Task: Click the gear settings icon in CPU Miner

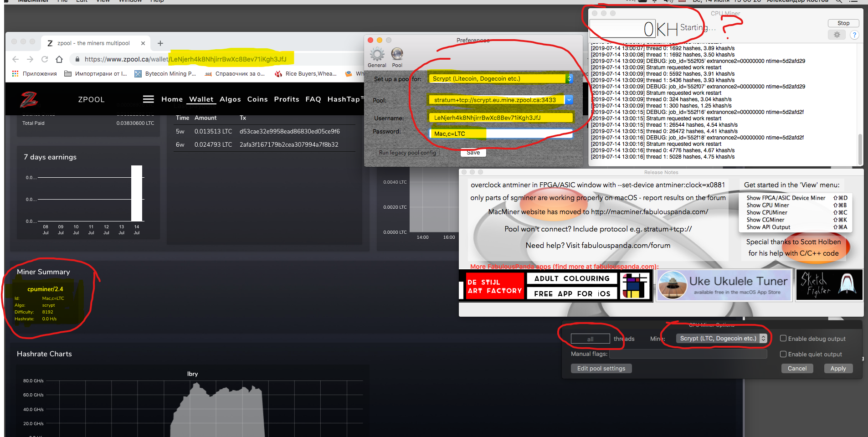Action: point(837,35)
